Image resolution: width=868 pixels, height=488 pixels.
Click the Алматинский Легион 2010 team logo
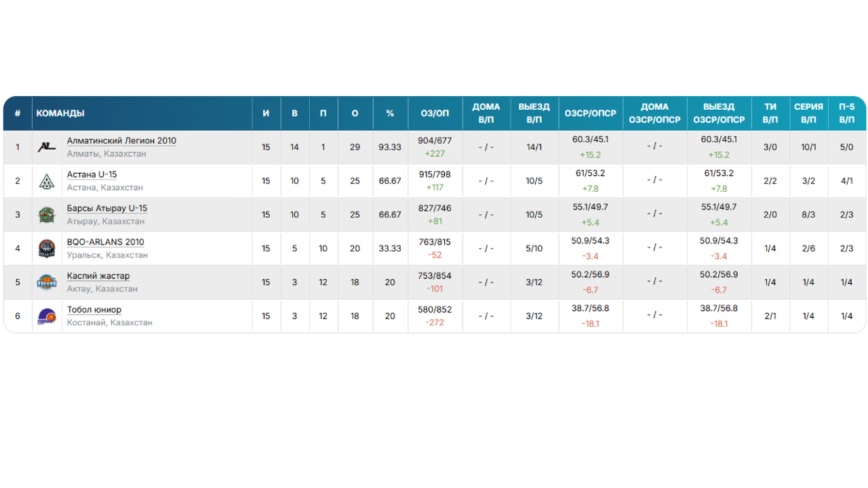46,147
